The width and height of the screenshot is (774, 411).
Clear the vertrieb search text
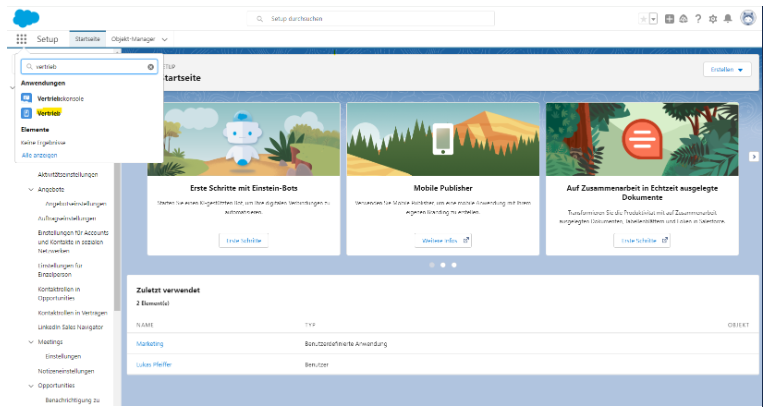click(x=152, y=67)
